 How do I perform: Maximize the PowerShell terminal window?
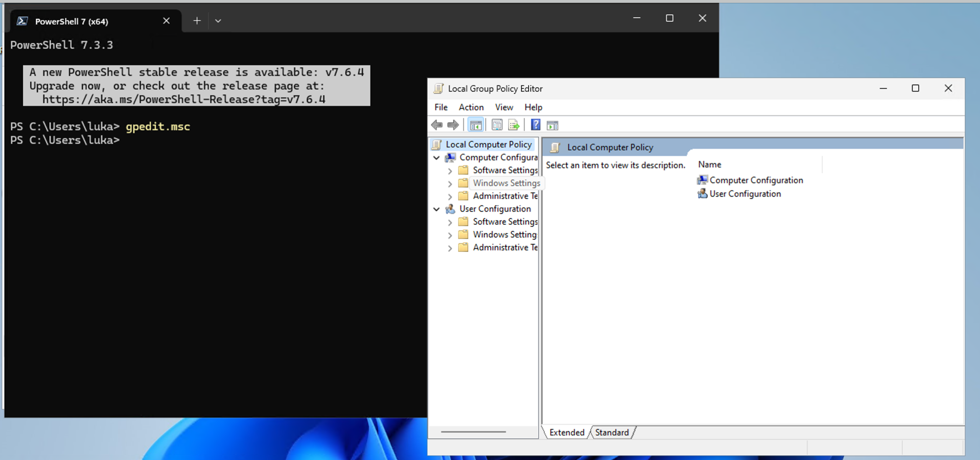click(670, 18)
